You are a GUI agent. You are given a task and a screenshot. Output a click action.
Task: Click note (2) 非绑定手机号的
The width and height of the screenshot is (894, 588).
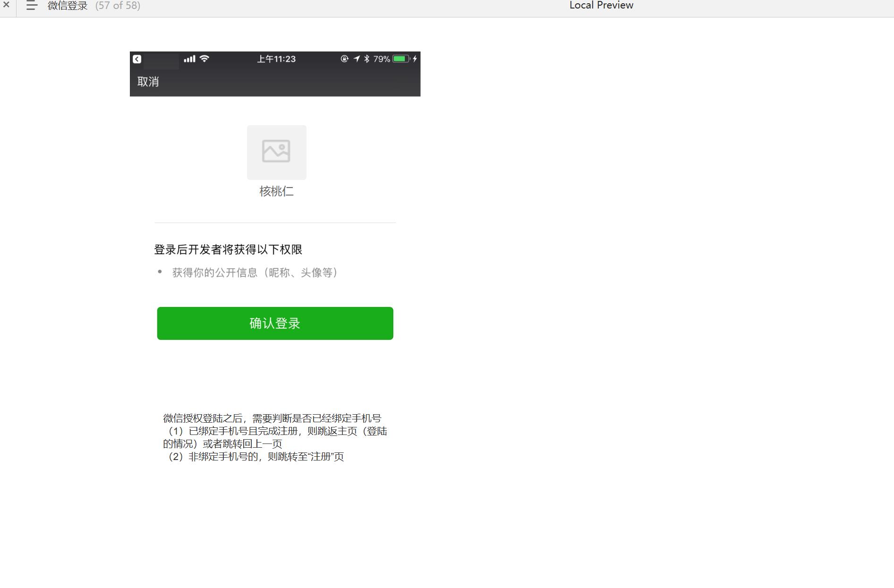(x=254, y=456)
